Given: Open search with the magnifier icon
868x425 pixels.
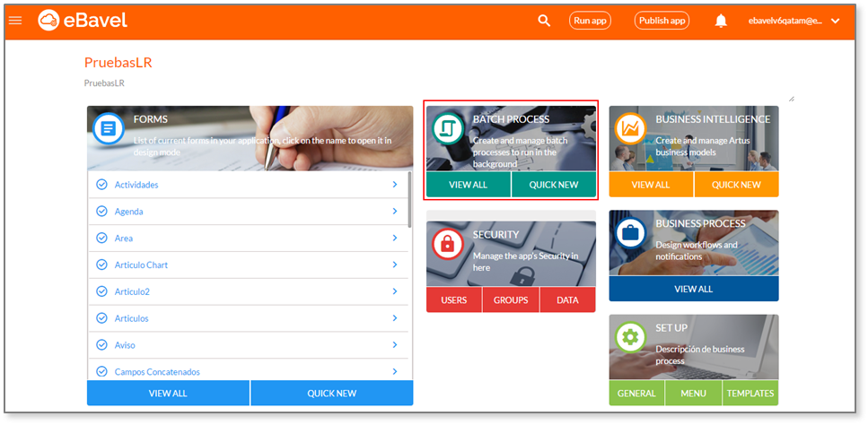Looking at the screenshot, I should pos(544,21).
